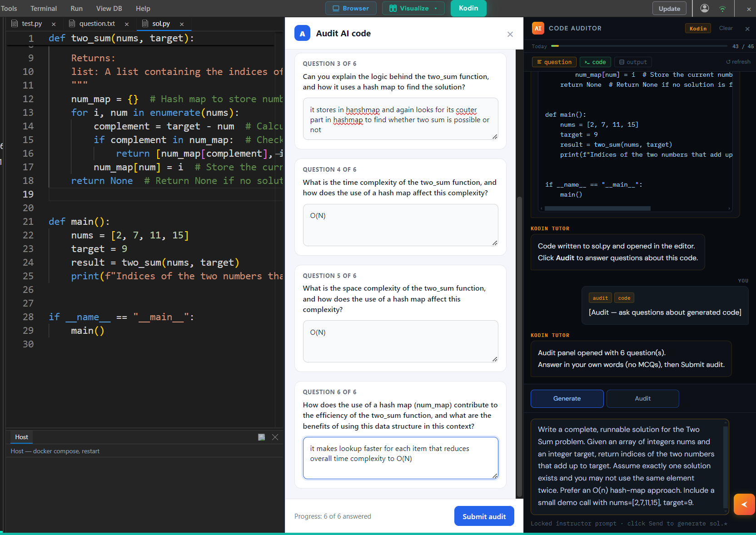Click the code preview horizontal scrollbar

click(x=597, y=209)
